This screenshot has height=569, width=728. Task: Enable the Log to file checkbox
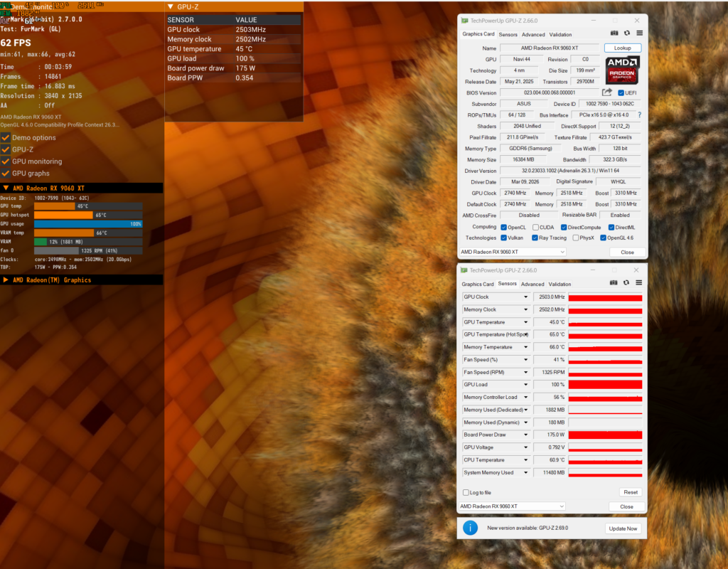point(466,492)
